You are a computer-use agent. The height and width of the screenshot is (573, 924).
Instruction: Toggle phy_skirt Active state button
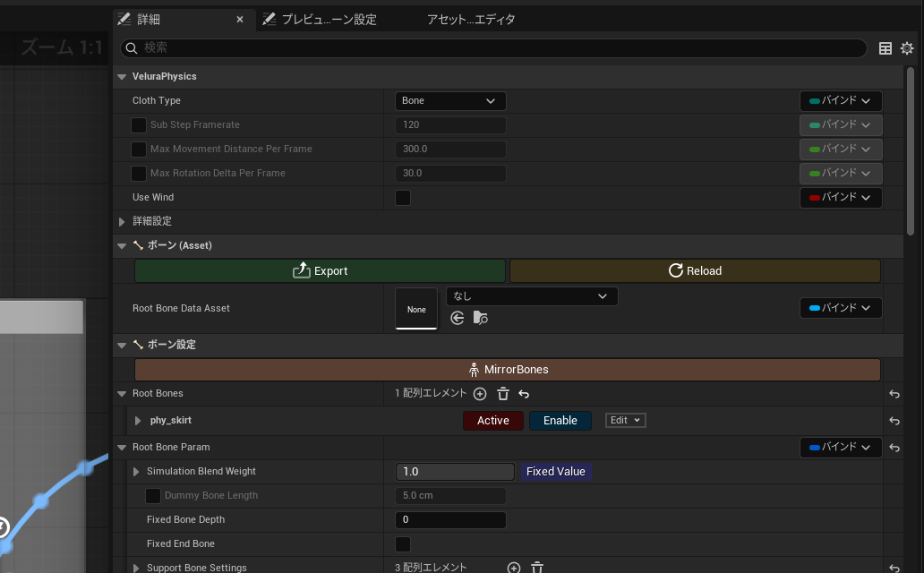493,420
